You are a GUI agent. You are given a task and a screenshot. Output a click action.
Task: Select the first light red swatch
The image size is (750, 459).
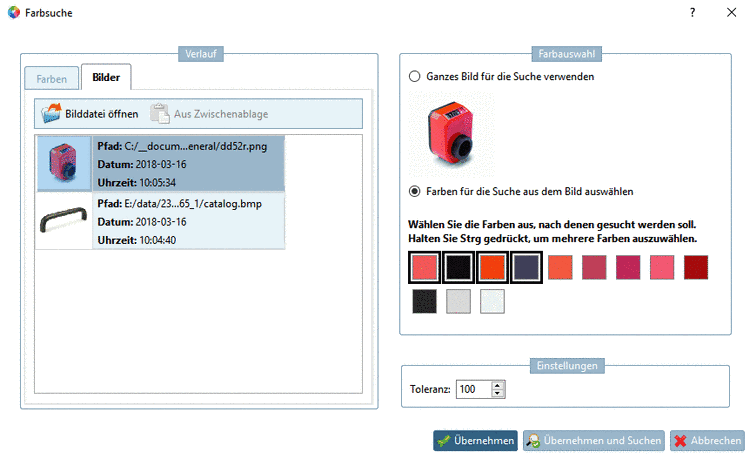pyautogui.click(x=424, y=267)
